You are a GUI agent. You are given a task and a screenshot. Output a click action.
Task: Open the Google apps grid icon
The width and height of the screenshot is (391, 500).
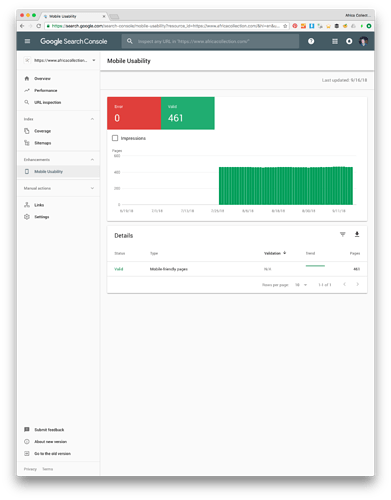335,41
